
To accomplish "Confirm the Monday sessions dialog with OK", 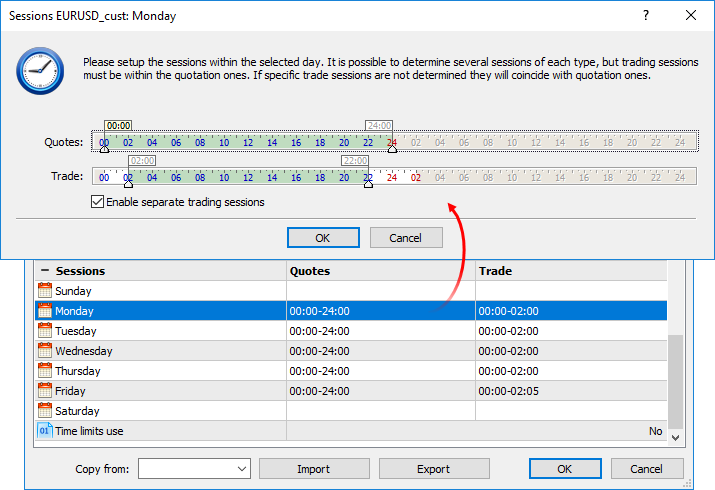I will pyautogui.click(x=323, y=237).
